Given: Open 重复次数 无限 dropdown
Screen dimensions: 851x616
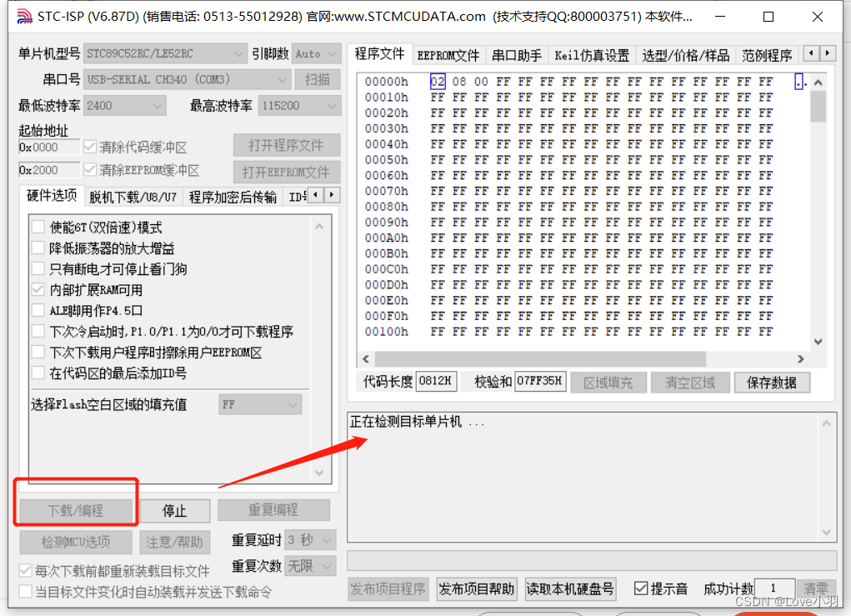Looking at the screenshot, I should tap(310, 566).
